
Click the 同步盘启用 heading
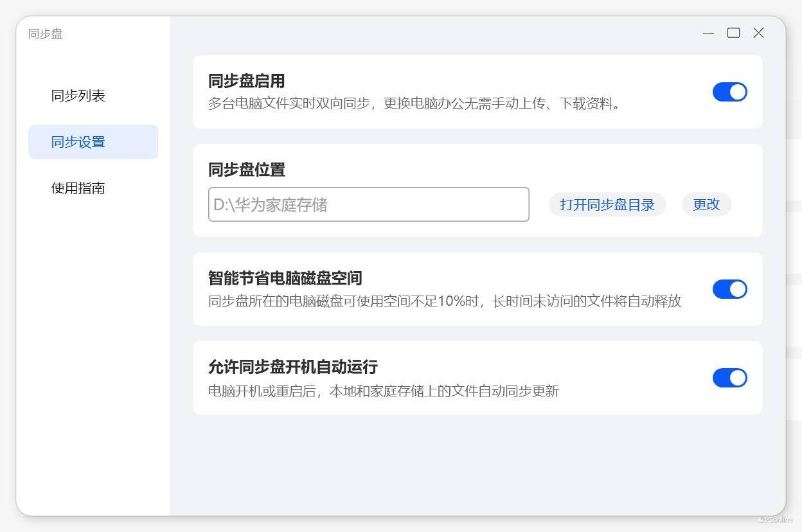coord(246,82)
